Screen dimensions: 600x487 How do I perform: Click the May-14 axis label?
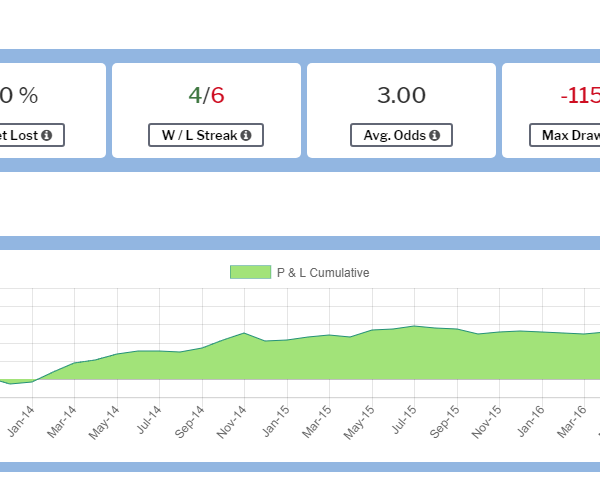pos(104,422)
